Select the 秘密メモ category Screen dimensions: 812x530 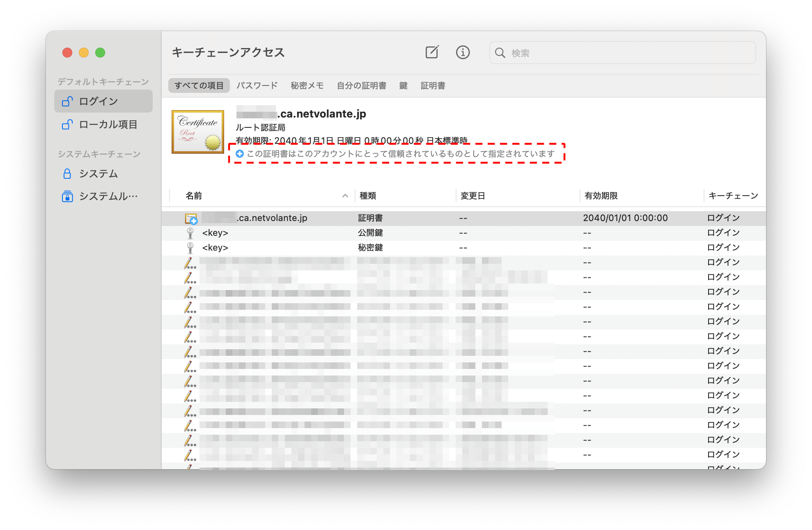[306, 85]
